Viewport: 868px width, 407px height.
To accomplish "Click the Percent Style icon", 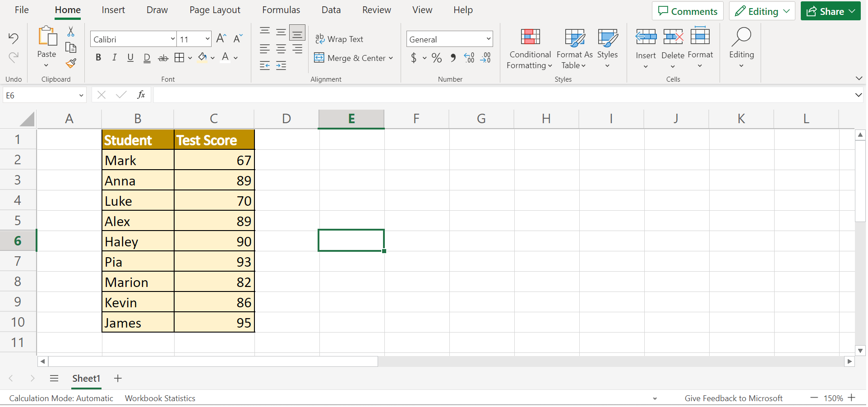I will point(436,58).
